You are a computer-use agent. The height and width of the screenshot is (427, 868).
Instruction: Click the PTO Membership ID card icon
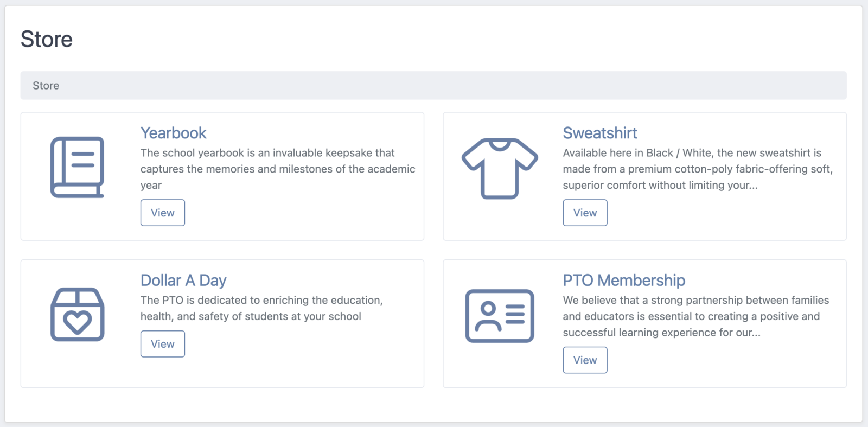point(500,316)
